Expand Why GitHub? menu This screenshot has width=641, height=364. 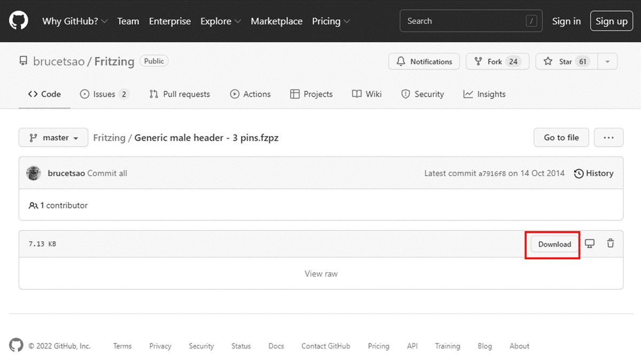(75, 21)
